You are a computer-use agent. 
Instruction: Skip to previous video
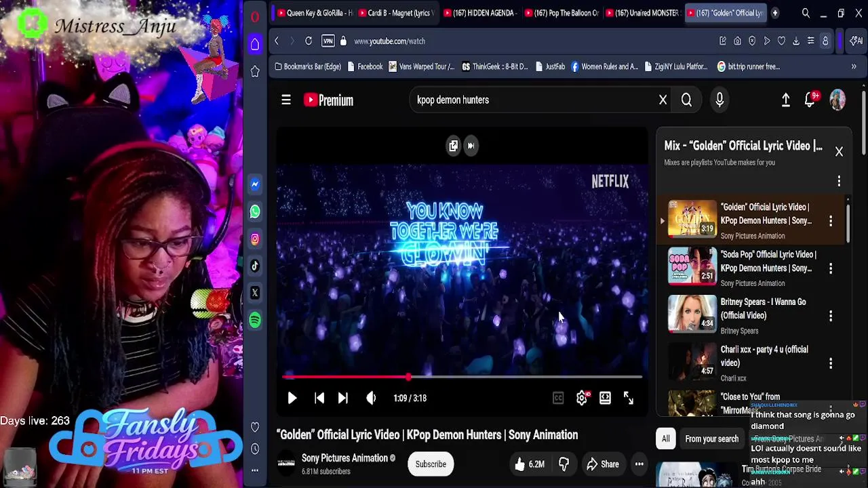pos(319,399)
